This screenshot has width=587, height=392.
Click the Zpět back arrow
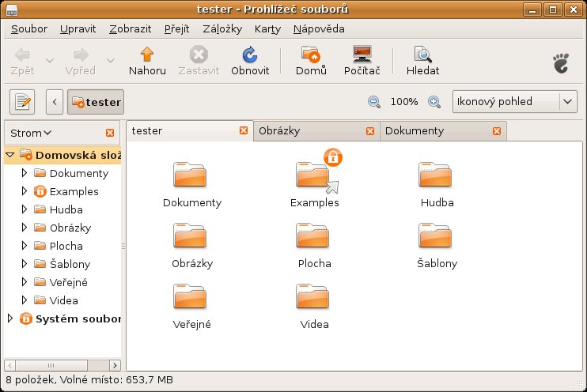click(22, 55)
